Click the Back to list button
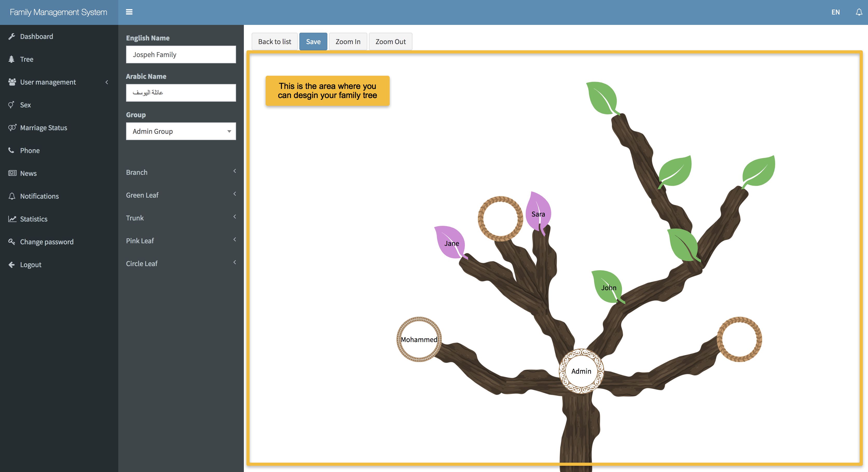 point(275,41)
